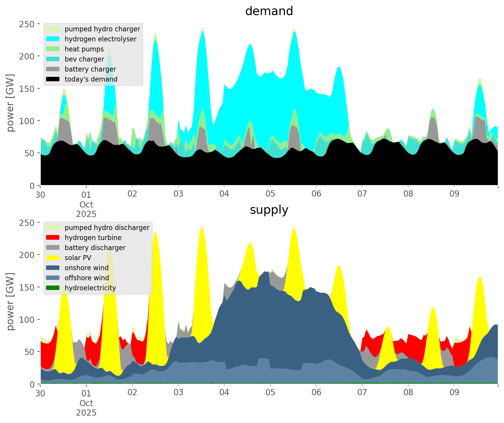Click the cyan hydrogen electrolyser legend swatch
Viewport: 504px width, 423px height.
point(53,39)
